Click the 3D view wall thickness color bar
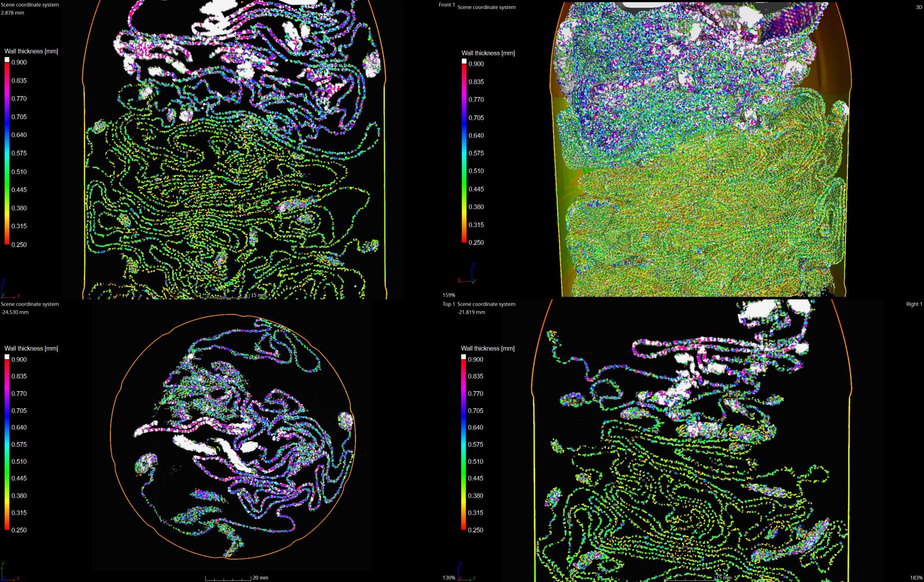Image resolution: width=924 pixels, height=582 pixels. click(464, 153)
